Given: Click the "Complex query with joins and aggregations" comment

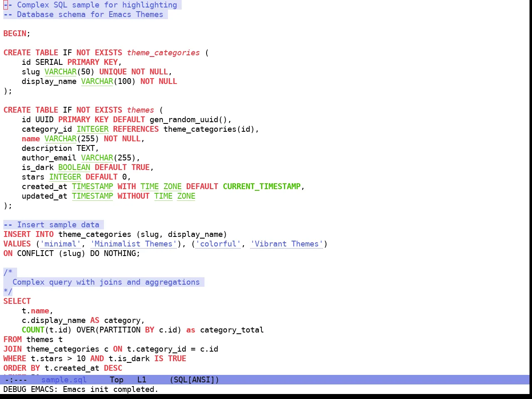Looking at the screenshot, I should point(106,282).
